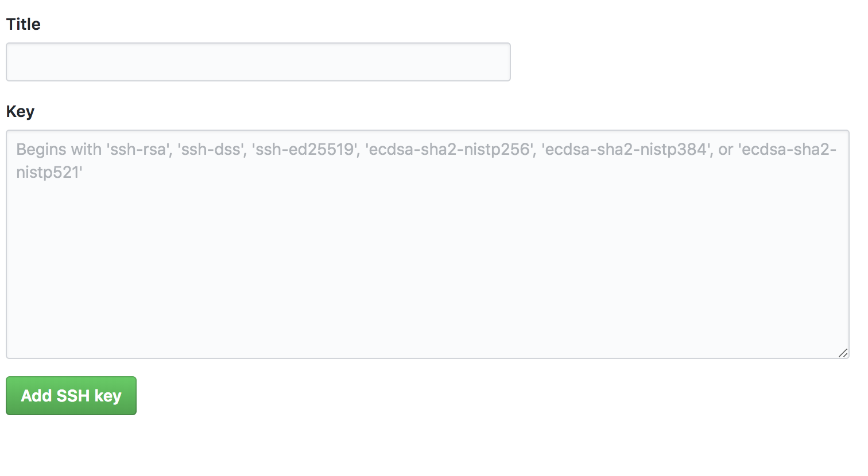The image size is (868, 476).
Task: Click the Add SSH key button
Action: [x=71, y=396]
